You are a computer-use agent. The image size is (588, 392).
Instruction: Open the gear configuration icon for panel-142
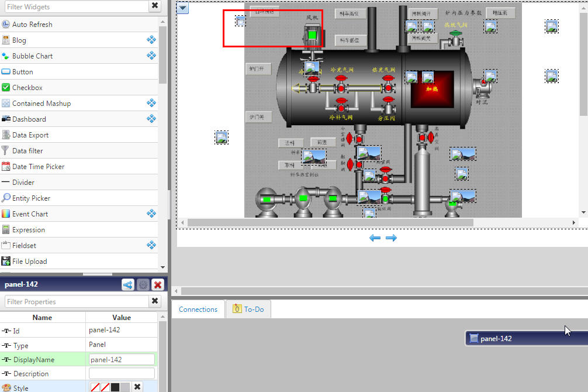pyautogui.click(x=143, y=284)
